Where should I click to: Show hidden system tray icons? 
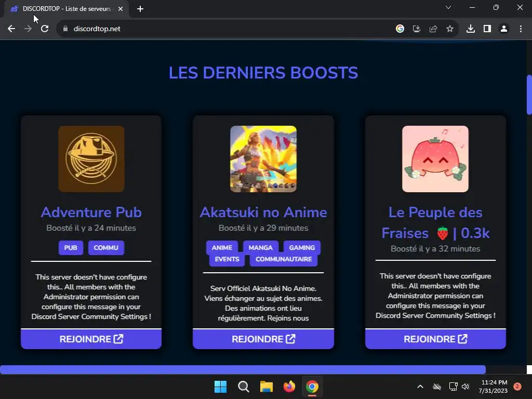420,387
